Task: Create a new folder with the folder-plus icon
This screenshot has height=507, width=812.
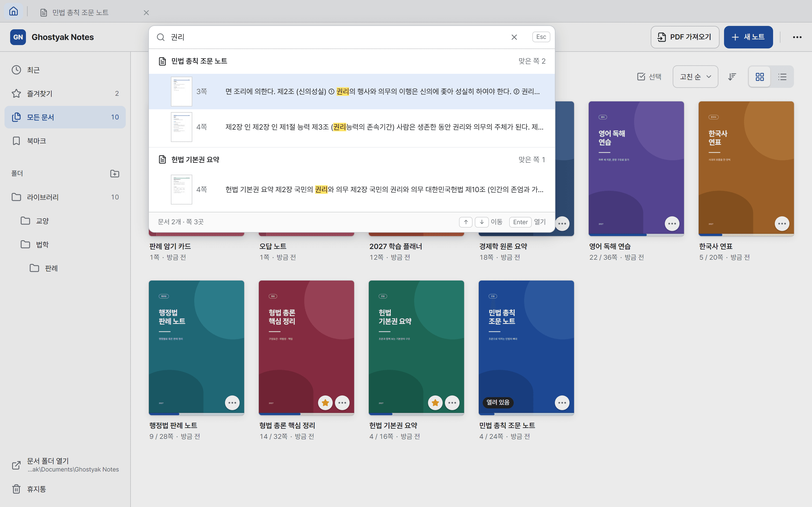Action: click(x=115, y=173)
